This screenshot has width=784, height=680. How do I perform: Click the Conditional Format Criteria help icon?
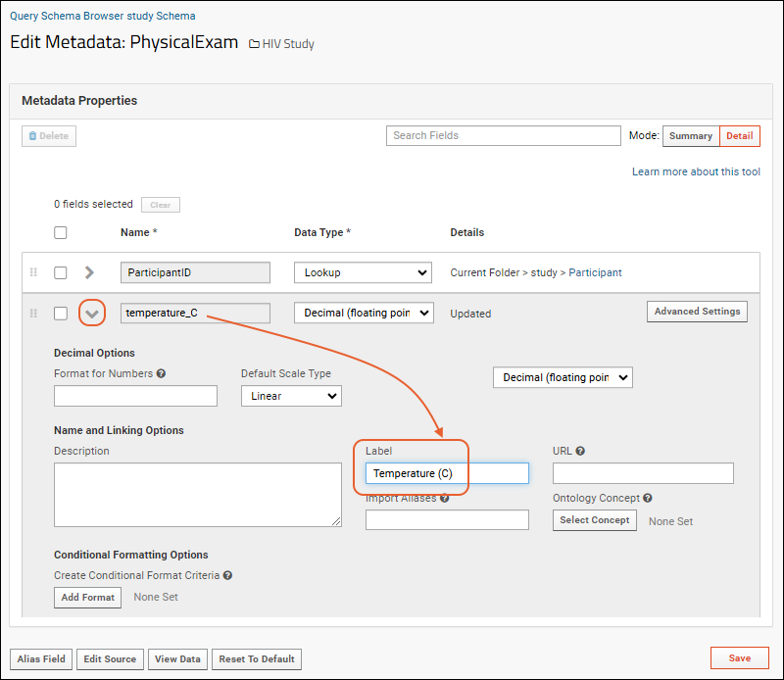227,575
